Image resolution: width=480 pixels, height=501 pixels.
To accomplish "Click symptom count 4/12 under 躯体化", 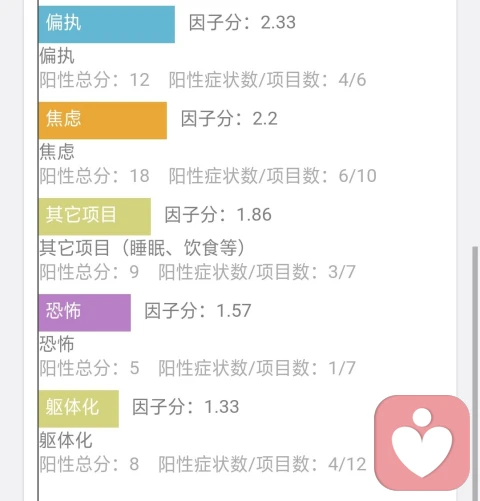I will [262, 464].
